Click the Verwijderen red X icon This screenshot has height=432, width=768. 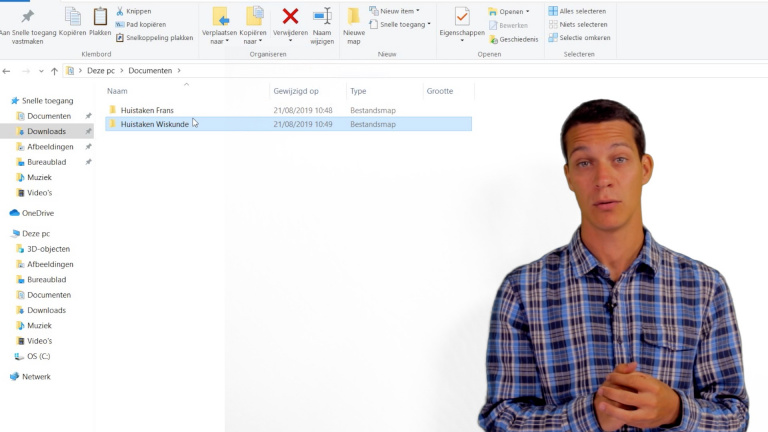(290, 16)
